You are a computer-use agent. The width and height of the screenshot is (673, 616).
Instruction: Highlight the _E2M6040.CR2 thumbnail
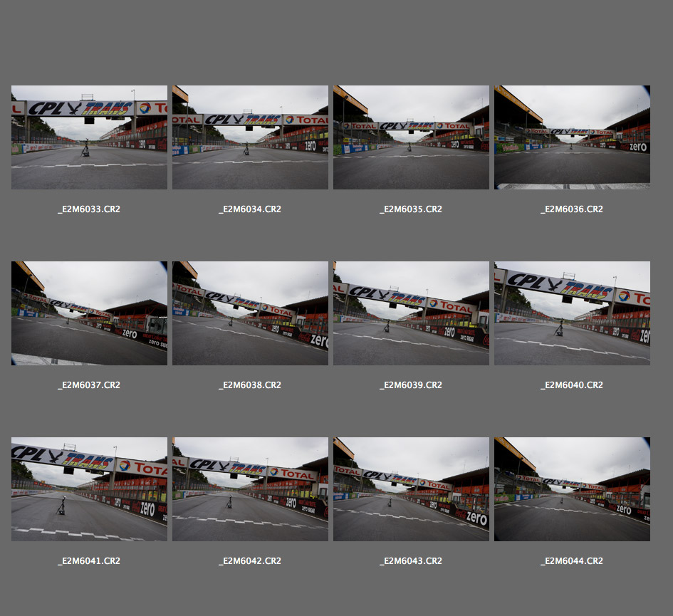click(572, 313)
